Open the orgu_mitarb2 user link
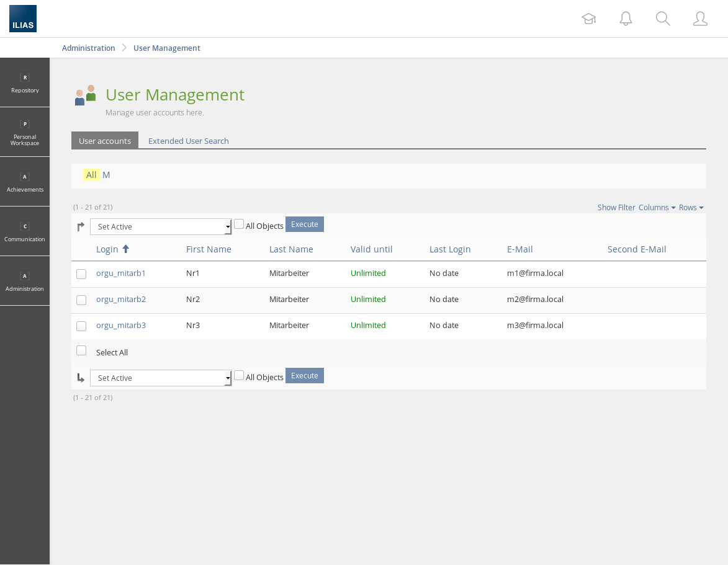 [x=121, y=299]
